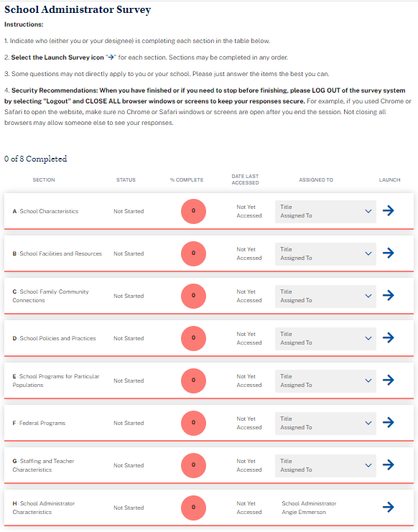The image size is (418, 532).
Task: Launch School Programs for Particular Populations arrow
Action: tap(388, 380)
